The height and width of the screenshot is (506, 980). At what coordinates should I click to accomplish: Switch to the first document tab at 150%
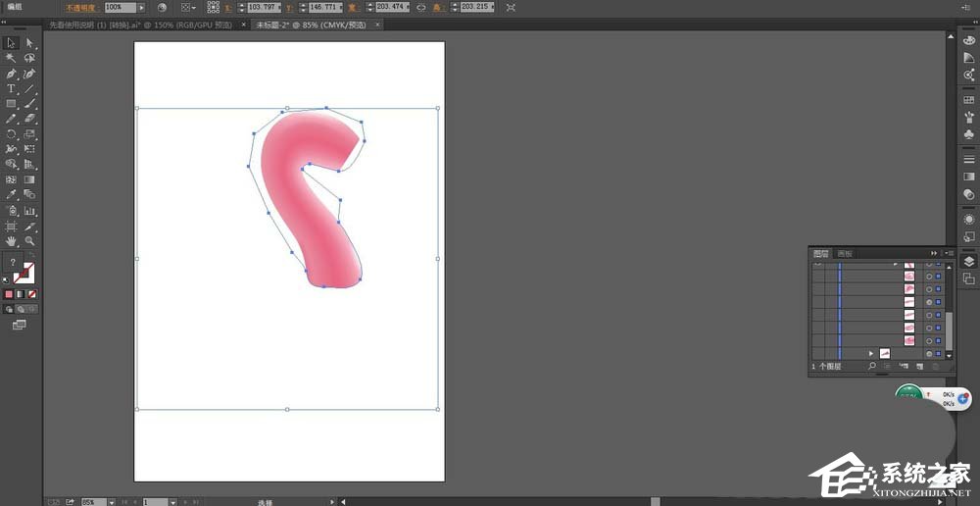(x=140, y=25)
